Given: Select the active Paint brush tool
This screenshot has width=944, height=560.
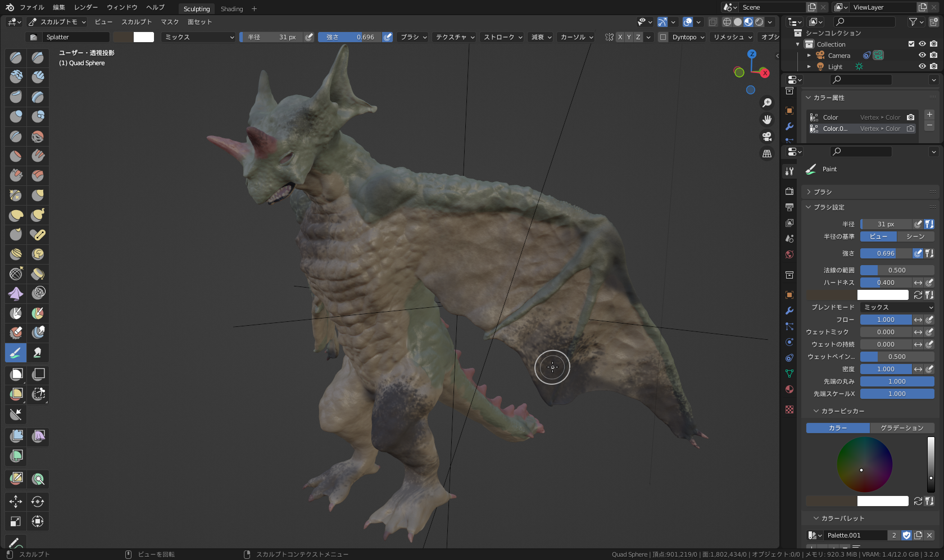Looking at the screenshot, I should point(16,353).
